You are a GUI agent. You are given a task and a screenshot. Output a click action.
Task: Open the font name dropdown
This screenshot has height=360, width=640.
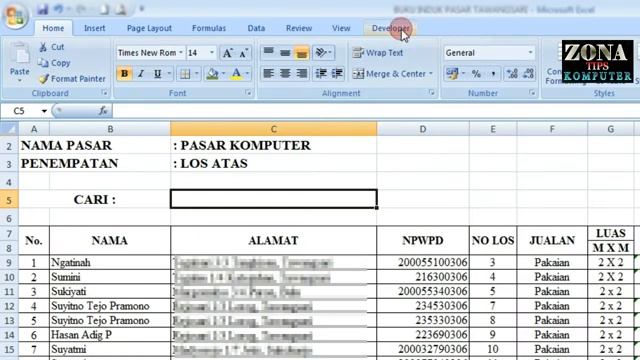(x=181, y=53)
